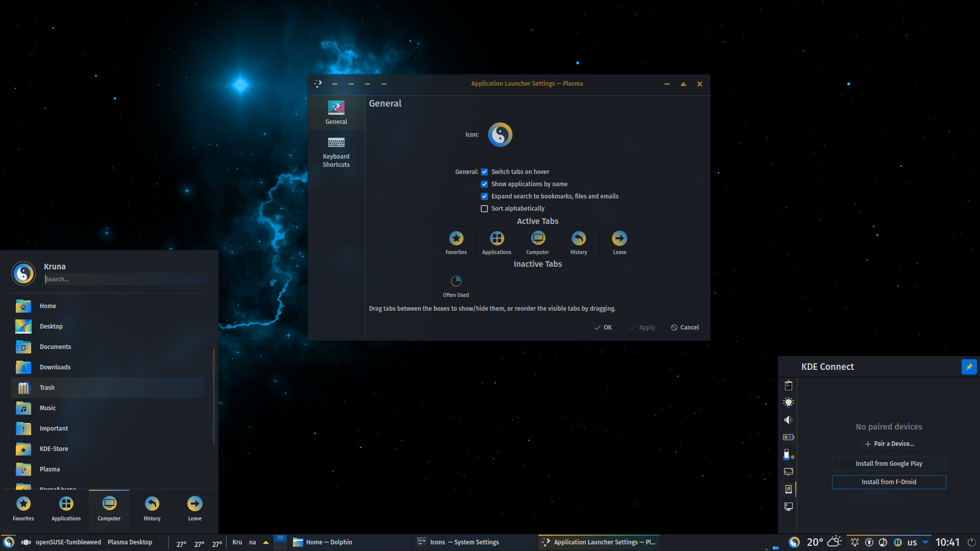Open Trash in launcher

pos(108,388)
